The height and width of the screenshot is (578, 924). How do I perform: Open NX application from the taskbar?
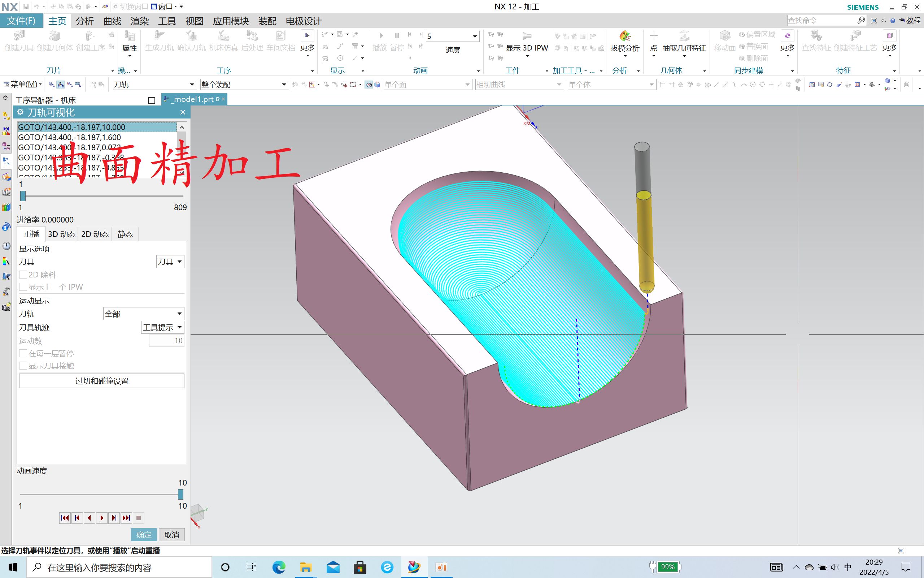click(414, 567)
